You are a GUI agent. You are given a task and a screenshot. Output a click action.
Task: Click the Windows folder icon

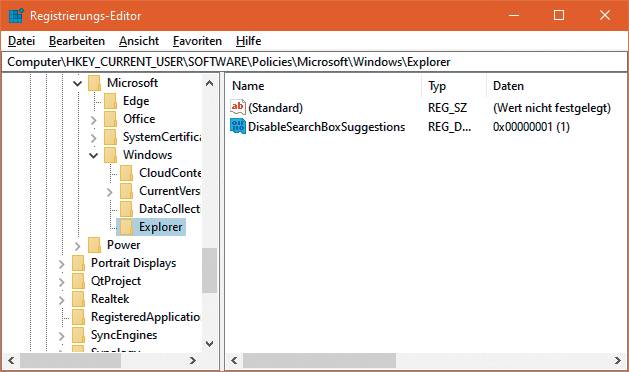point(110,155)
